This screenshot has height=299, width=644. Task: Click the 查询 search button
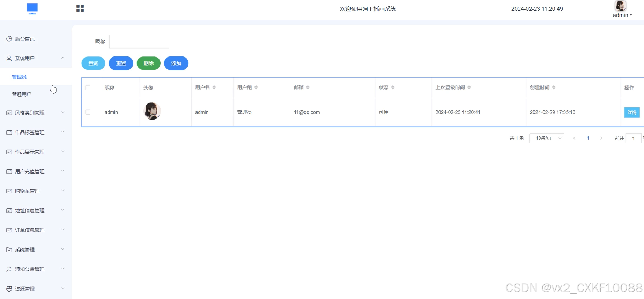[93, 63]
